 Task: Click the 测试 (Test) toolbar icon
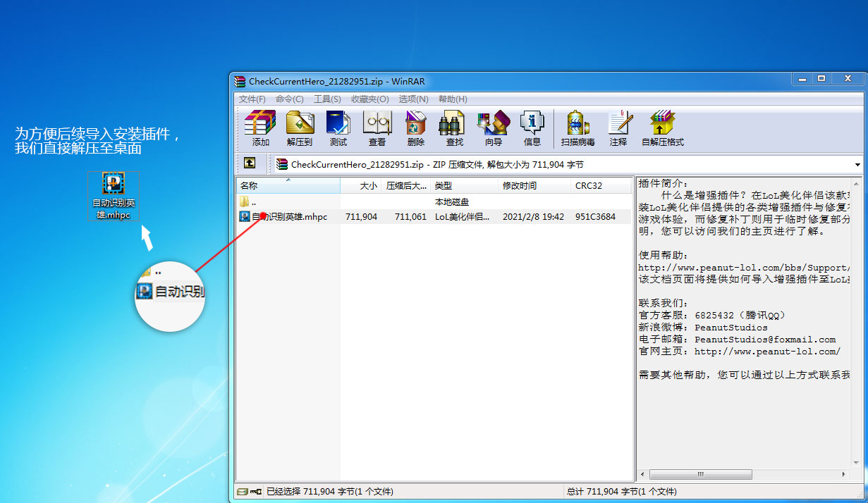coord(338,128)
